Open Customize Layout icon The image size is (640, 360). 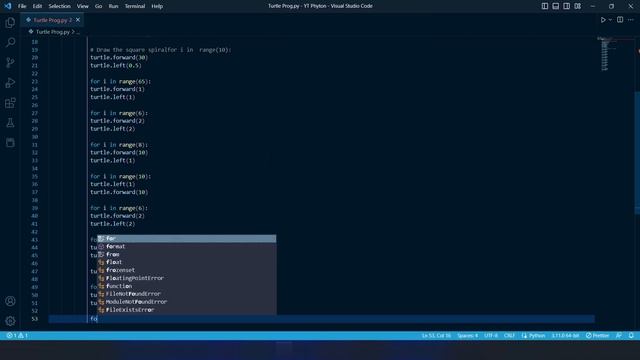[578, 6]
